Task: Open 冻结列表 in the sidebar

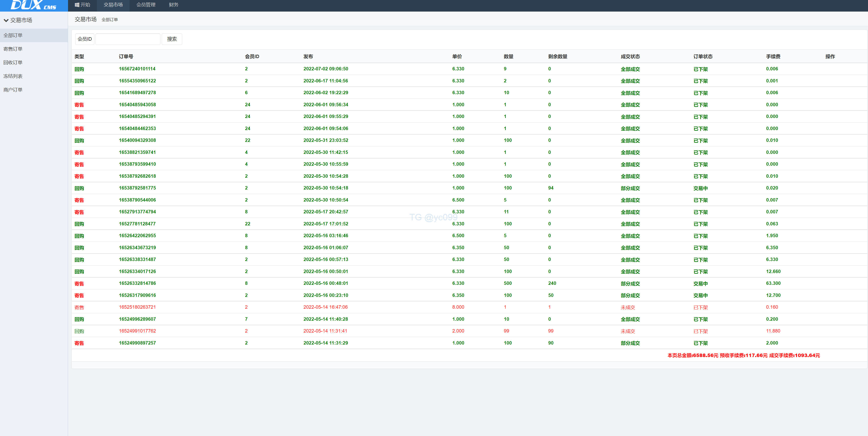Action: [x=13, y=76]
